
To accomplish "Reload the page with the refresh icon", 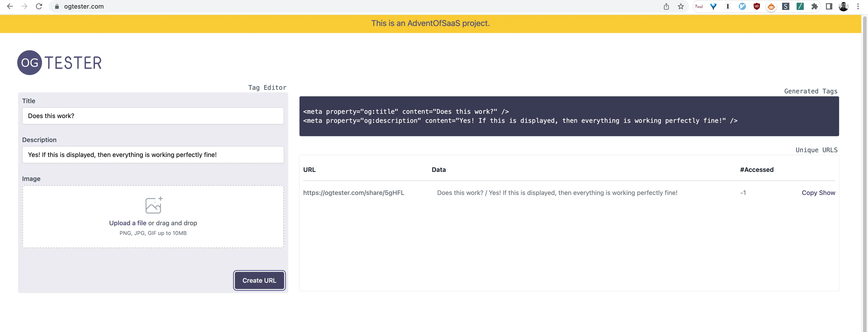I will 39,6.
